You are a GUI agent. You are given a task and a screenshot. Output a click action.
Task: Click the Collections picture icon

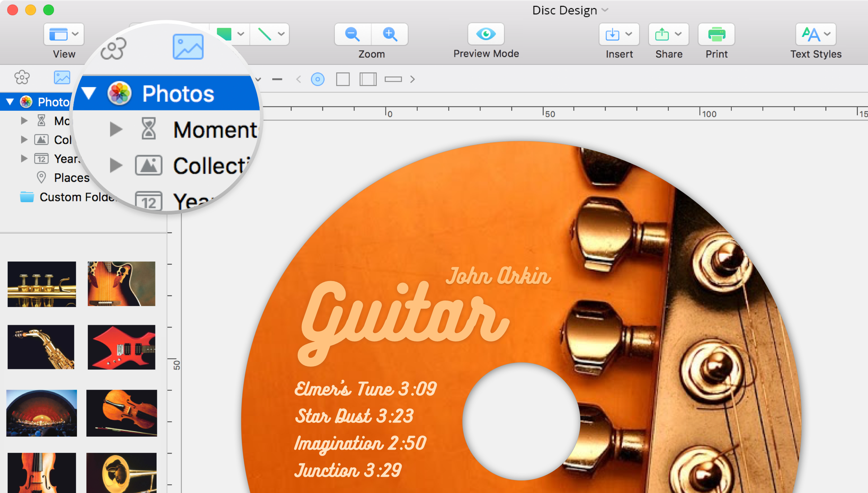coord(42,140)
